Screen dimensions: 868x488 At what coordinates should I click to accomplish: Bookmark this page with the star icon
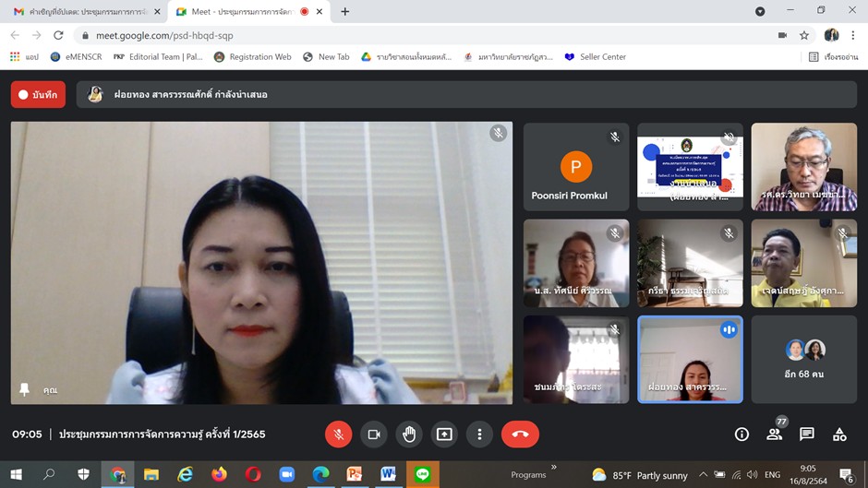click(804, 35)
